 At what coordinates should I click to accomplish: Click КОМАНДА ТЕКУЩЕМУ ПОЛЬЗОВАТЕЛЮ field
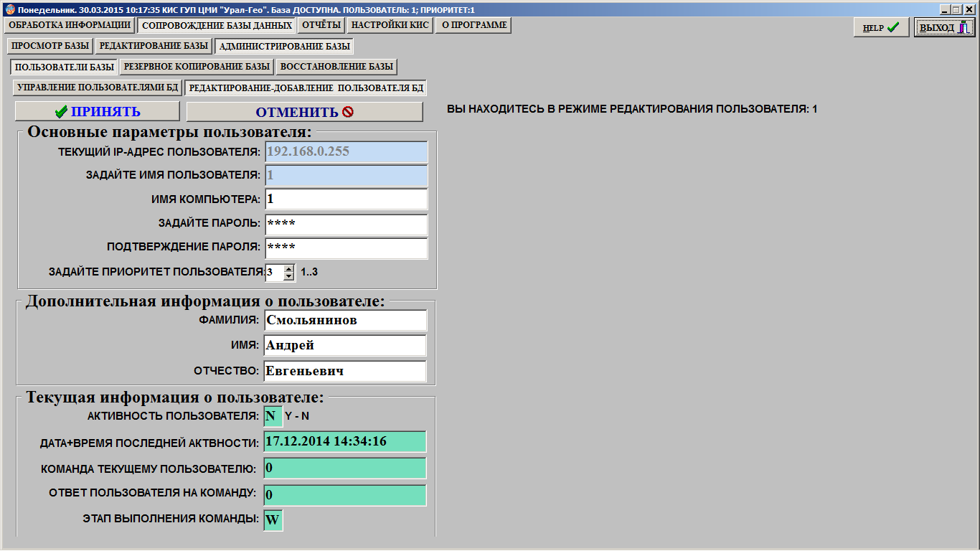345,468
